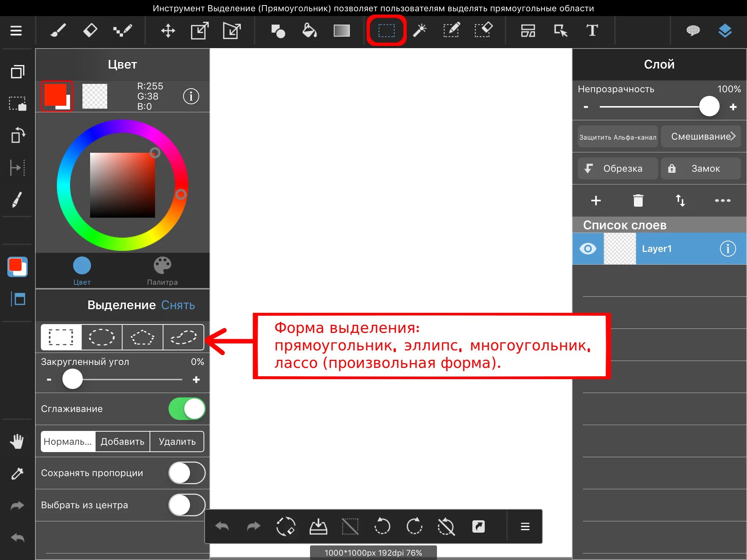Activate the Magic Wand tool

click(419, 31)
